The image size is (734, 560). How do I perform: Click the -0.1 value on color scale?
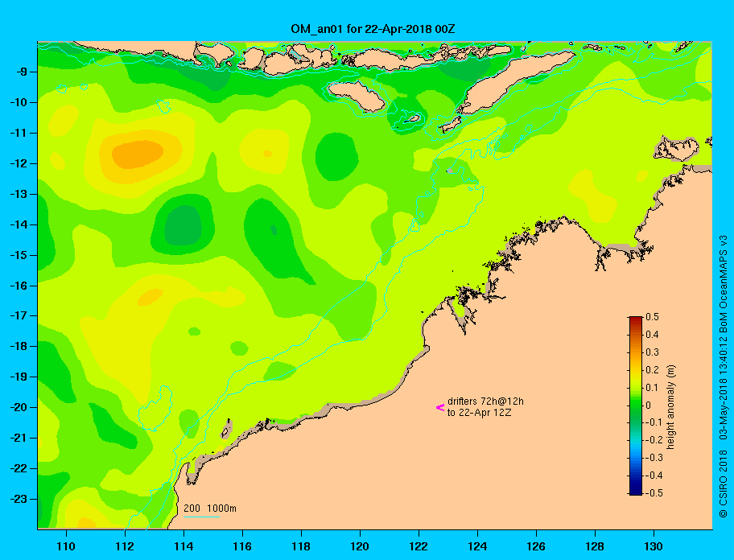pos(653,422)
